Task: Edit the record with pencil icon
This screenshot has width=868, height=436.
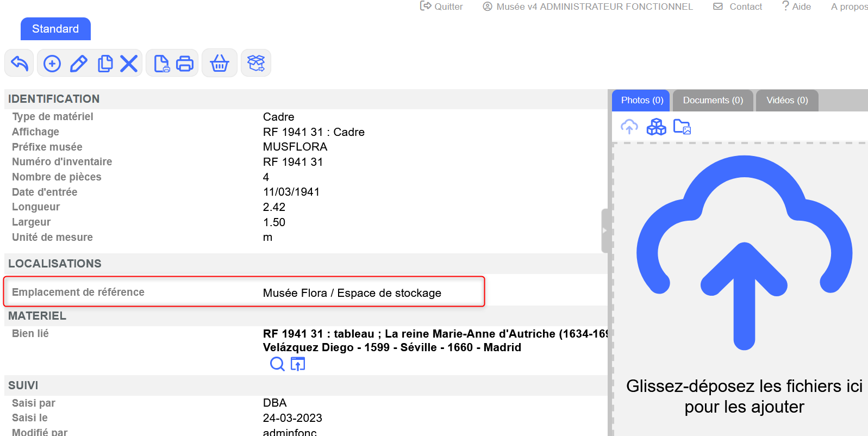Action: click(x=79, y=64)
